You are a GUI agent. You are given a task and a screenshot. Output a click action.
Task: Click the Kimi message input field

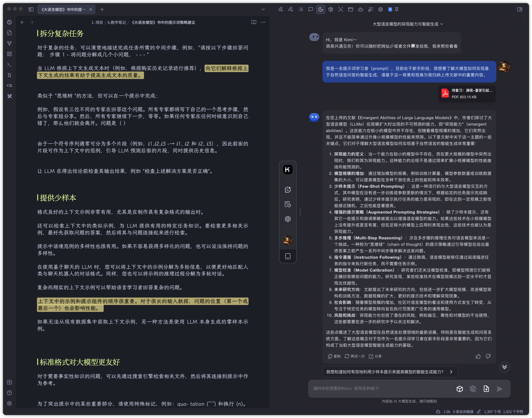(x=382, y=388)
